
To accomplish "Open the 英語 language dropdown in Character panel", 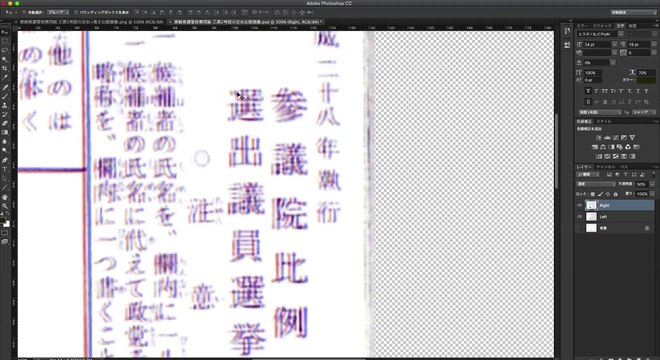I will click(599, 112).
